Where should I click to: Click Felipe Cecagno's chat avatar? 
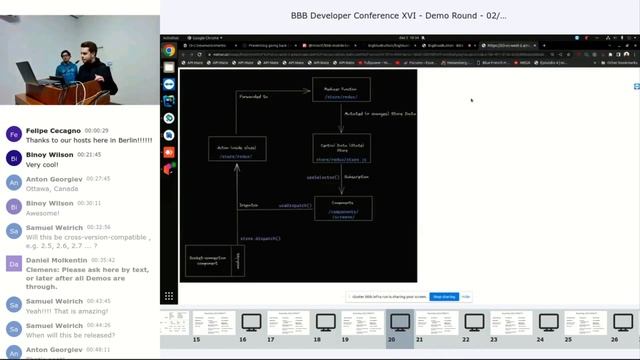pos(14,134)
